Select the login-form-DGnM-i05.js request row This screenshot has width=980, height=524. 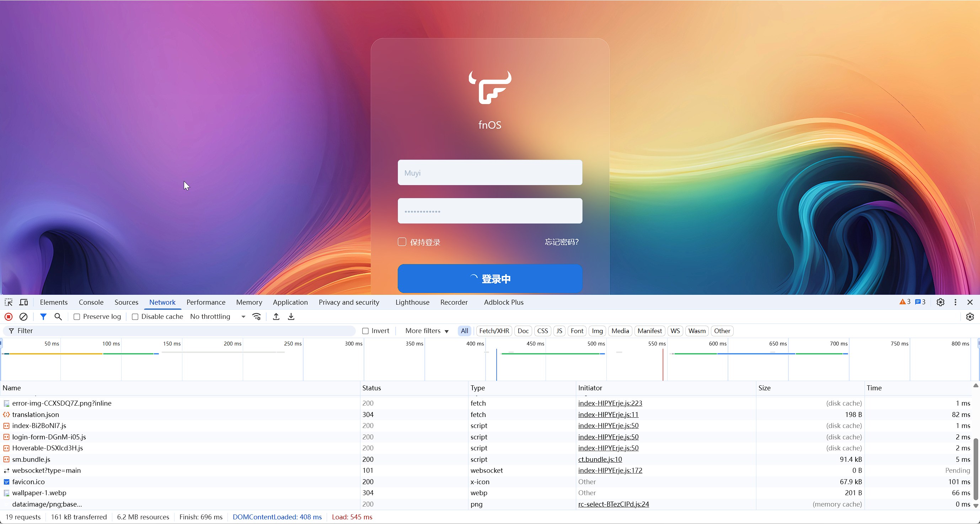click(x=486, y=437)
